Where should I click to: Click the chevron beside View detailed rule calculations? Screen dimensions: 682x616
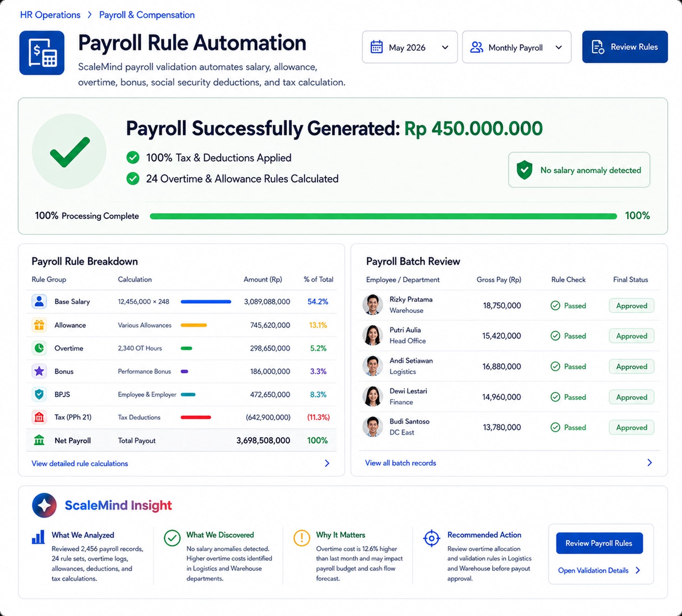[327, 463]
